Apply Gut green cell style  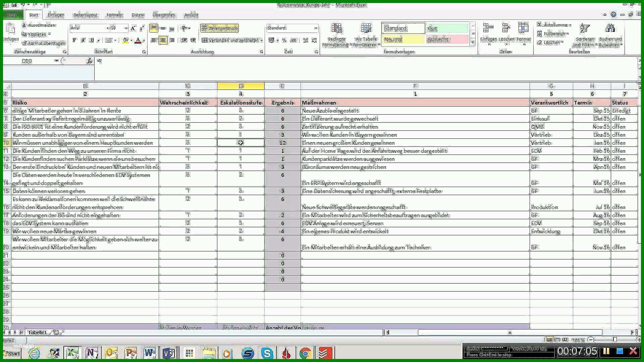[447, 28]
